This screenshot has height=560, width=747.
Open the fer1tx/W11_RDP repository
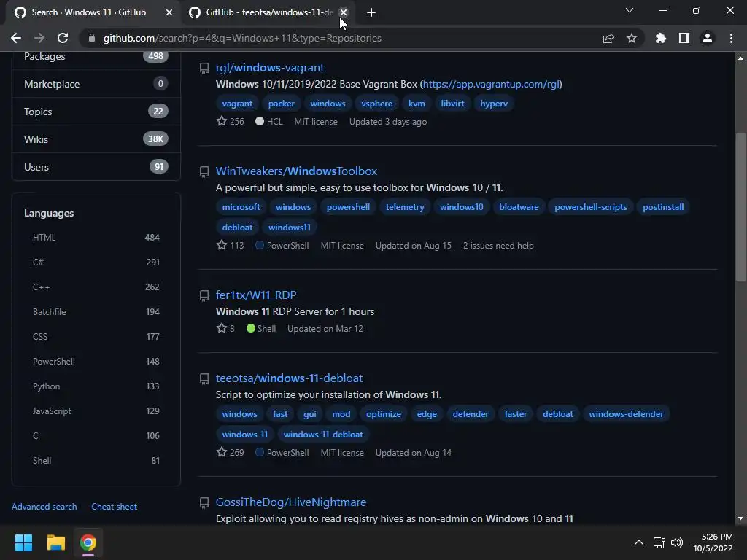pos(256,295)
